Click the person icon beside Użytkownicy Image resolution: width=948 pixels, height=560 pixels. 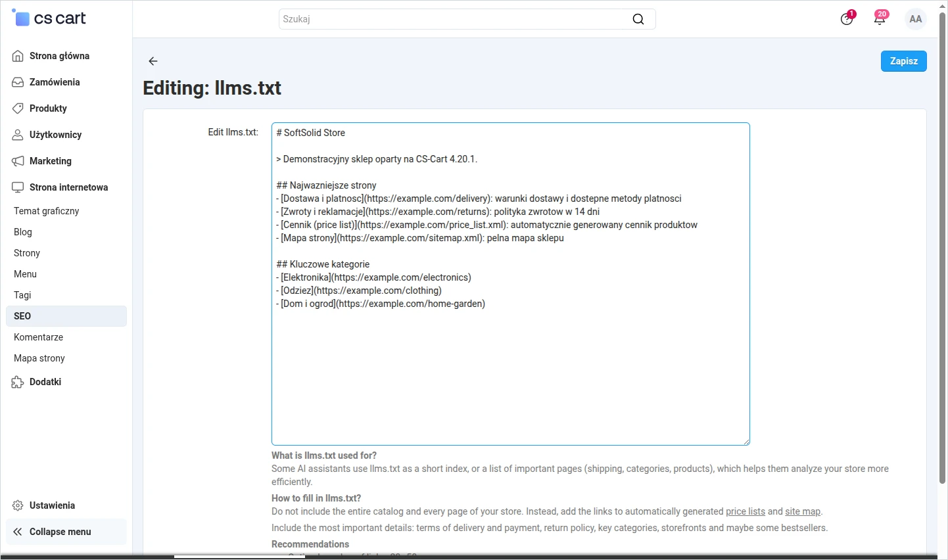tap(18, 135)
